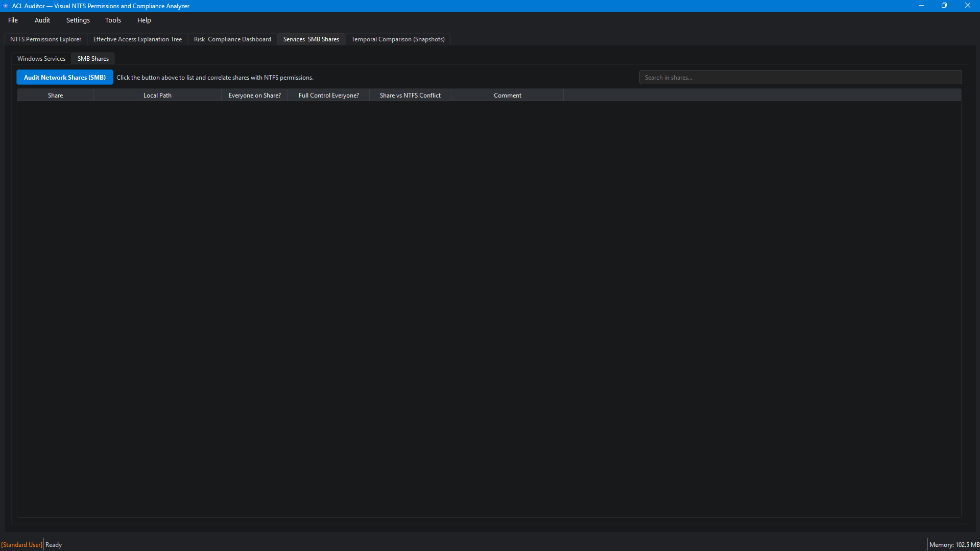The image size is (980, 551).
Task: Sort by Full Control Everyone? column
Action: [328, 95]
